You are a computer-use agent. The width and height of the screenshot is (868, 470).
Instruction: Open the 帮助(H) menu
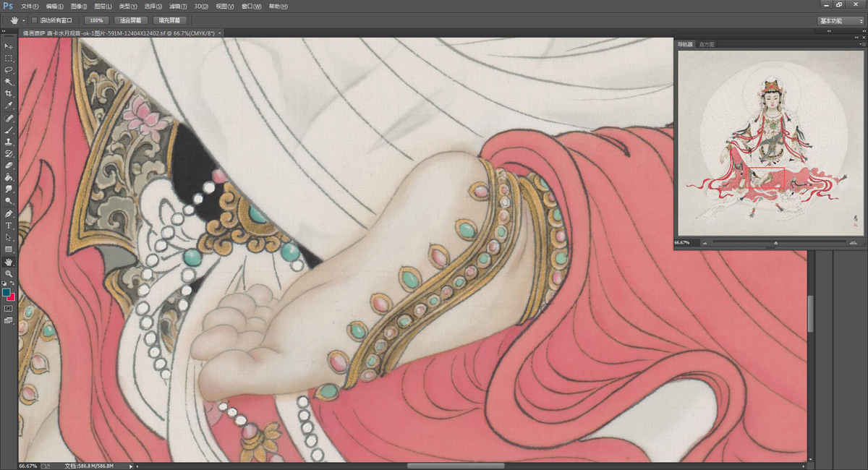coord(278,6)
